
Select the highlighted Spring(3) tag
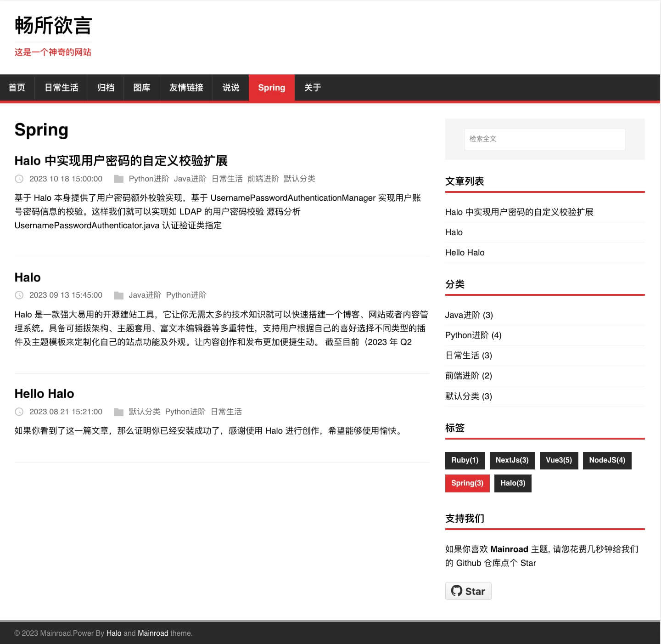(467, 483)
